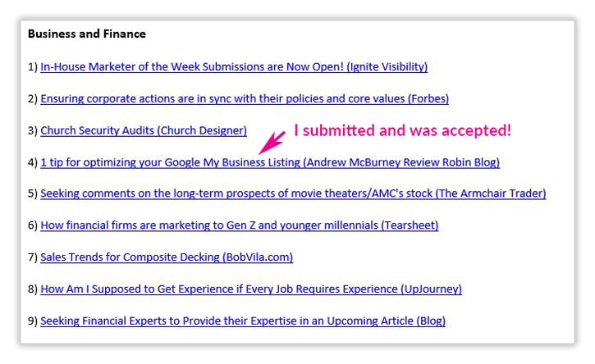Open the In-House Marketer of the Week link
595x364 pixels.
tap(234, 66)
